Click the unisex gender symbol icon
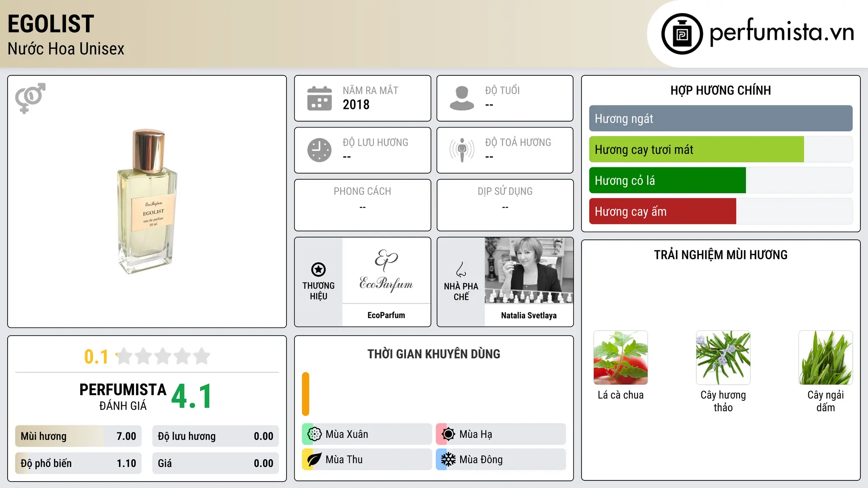Screen dimensions: 868x488 [x=30, y=98]
